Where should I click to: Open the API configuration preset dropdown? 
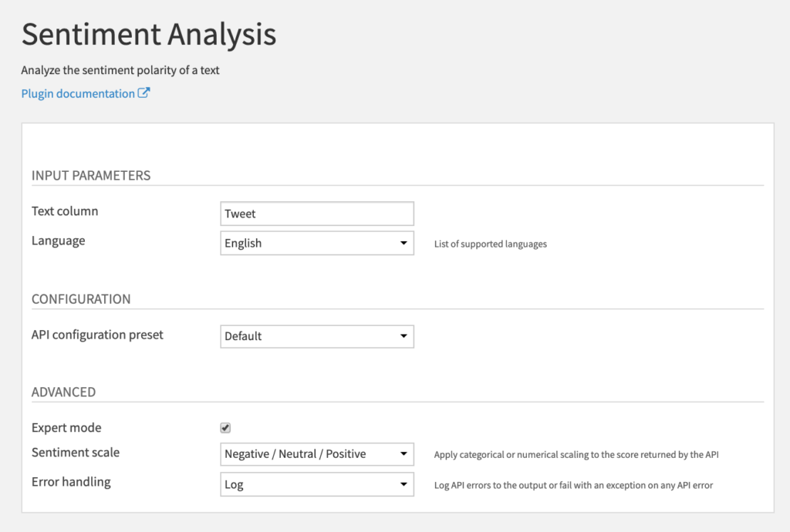(x=317, y=336)
